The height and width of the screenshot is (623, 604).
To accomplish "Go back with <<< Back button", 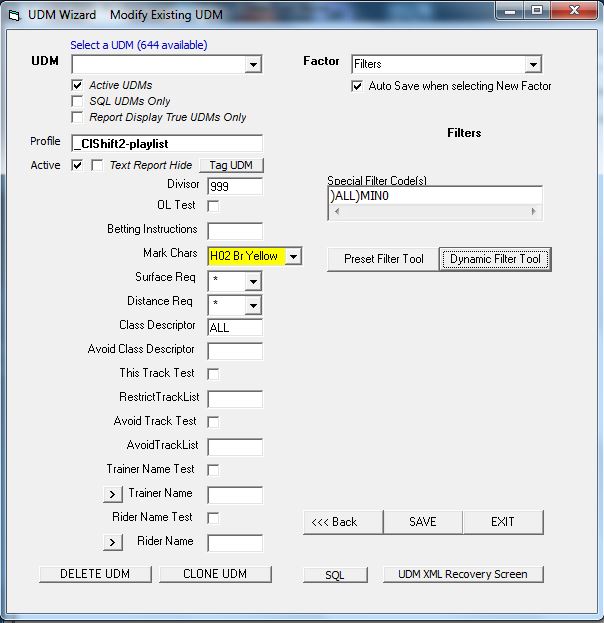I will [x=343, y=522].
